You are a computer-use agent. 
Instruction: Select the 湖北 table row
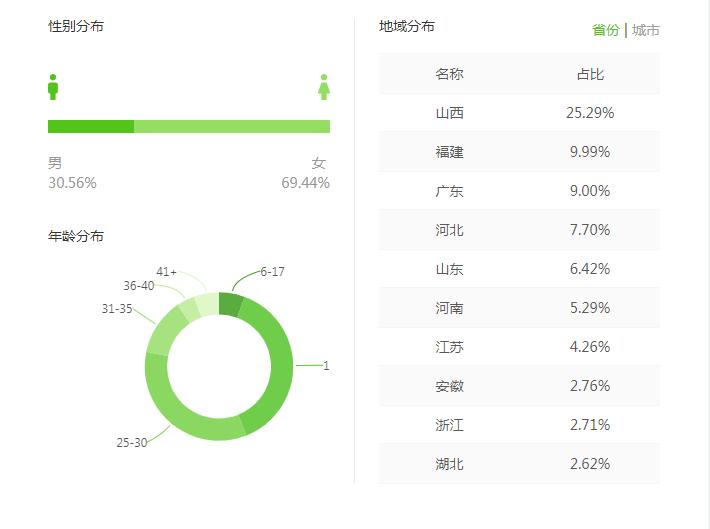pos(519,464)
